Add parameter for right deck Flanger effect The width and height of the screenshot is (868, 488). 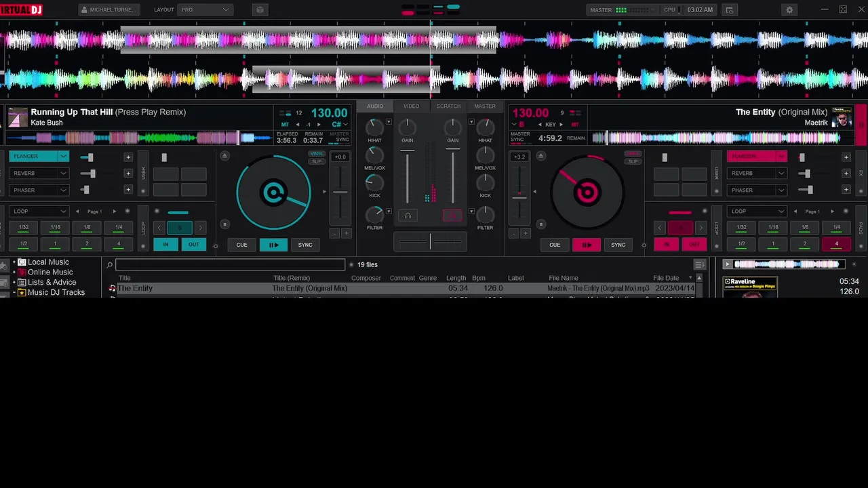846,157
